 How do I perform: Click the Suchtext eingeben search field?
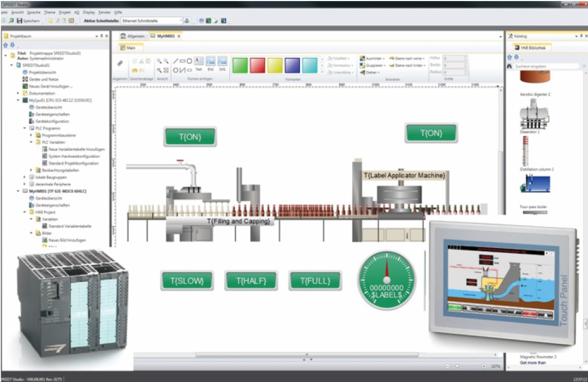pos(544,65)
